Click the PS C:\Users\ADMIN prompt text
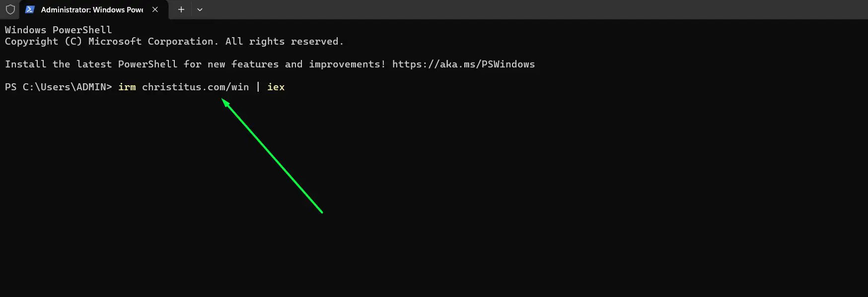The width and height of the screenshot is (868, 297). (58, 87)
